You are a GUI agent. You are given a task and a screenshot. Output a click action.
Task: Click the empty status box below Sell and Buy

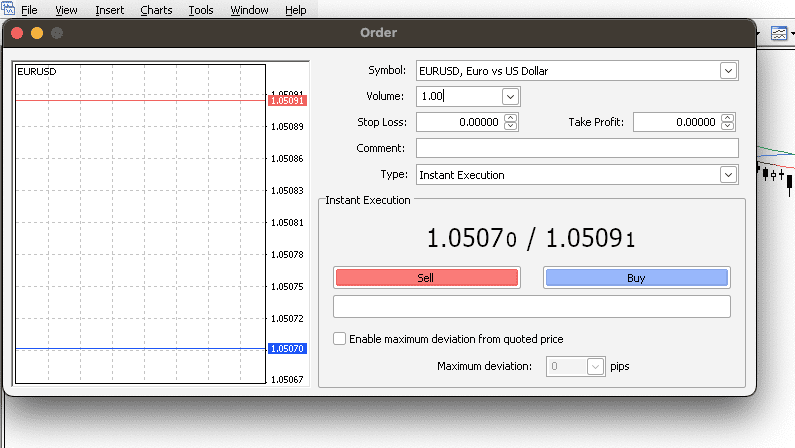(x=532, y=307)
